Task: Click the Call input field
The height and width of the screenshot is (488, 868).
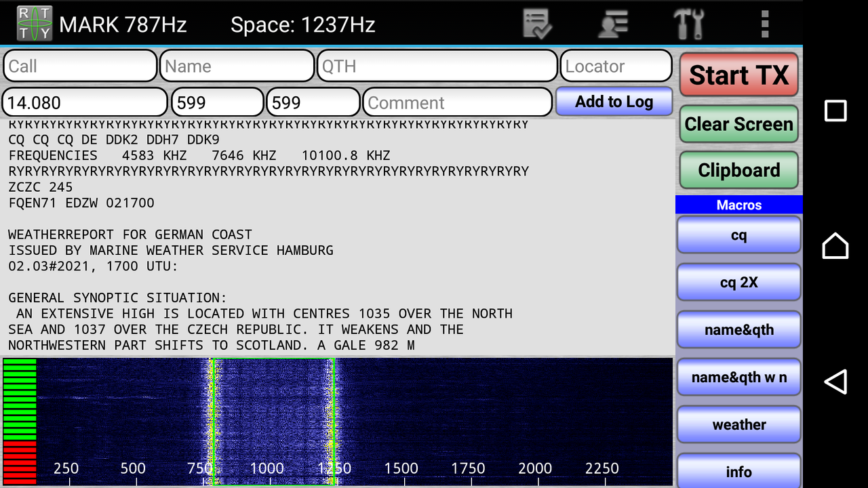Action: 80,66
